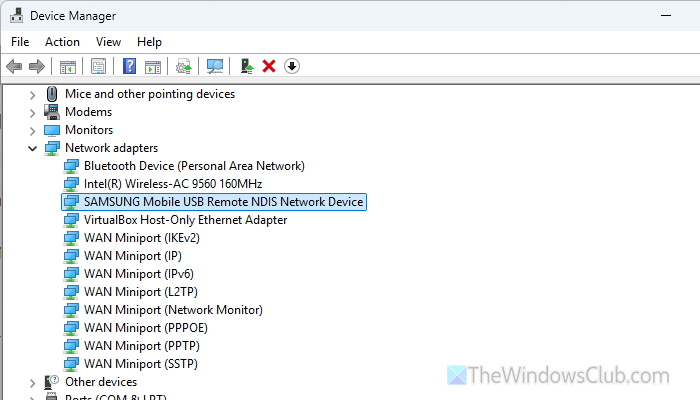Click the Mice and other pointing devices icon
This screenshot has height=400, width=700.
52,94
